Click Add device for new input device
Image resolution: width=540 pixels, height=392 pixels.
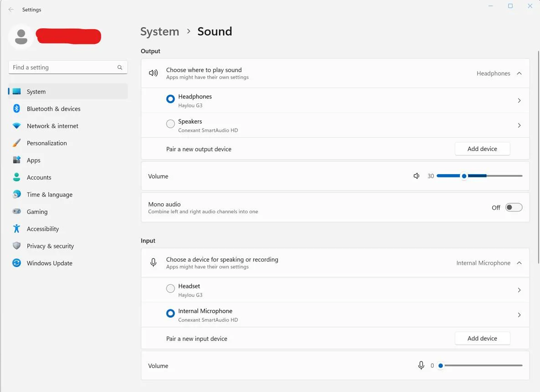point(482,338)
